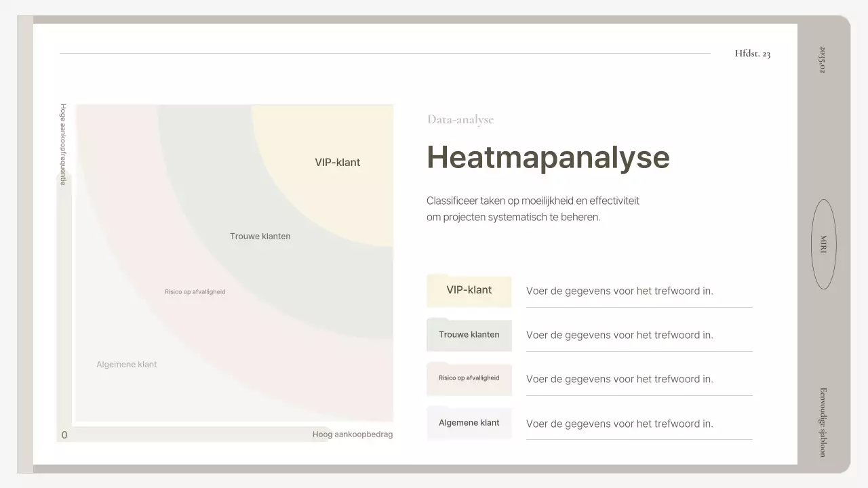Click the Algemene klant label on the heatmap

(x=126, y=364)
